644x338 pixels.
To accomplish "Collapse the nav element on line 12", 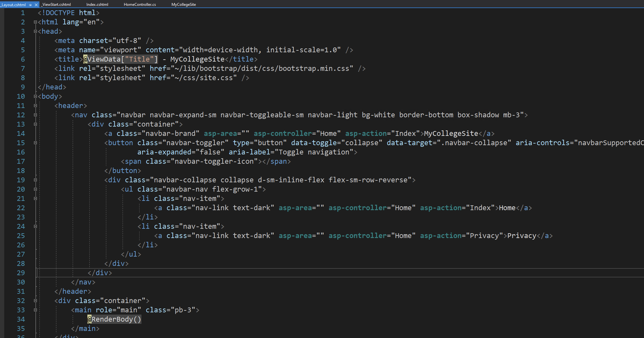I will coord(35,115).
